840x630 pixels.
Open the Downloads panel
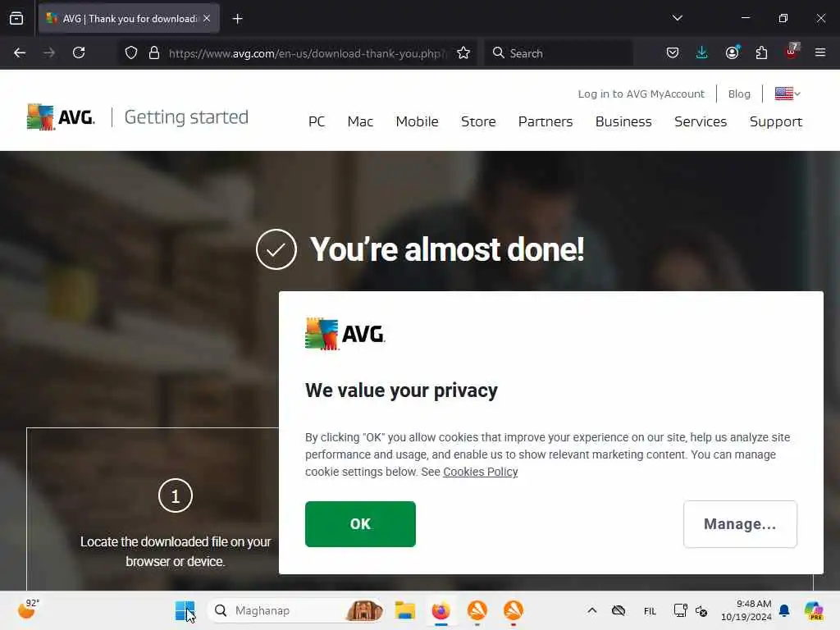click(702, 53)
